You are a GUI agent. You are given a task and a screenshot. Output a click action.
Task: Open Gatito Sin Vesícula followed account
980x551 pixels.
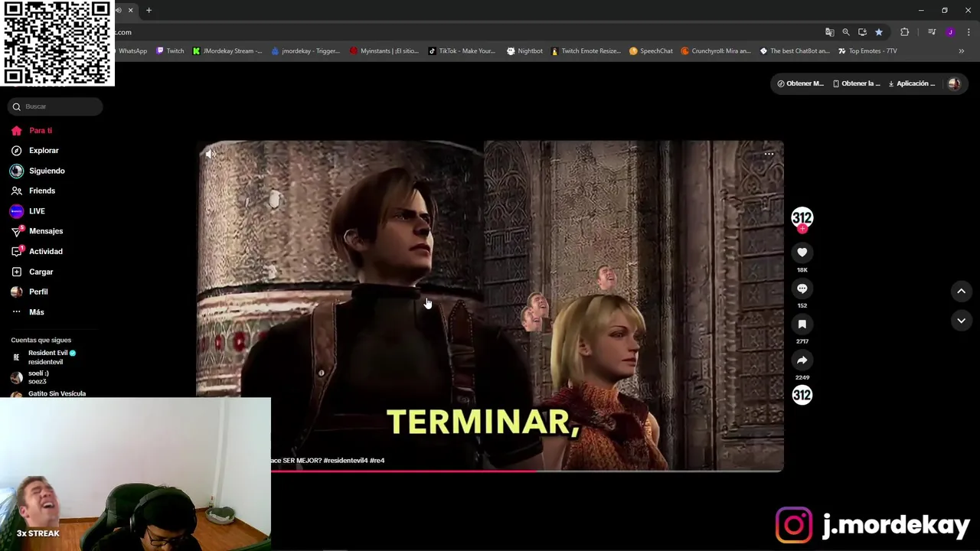49,393
